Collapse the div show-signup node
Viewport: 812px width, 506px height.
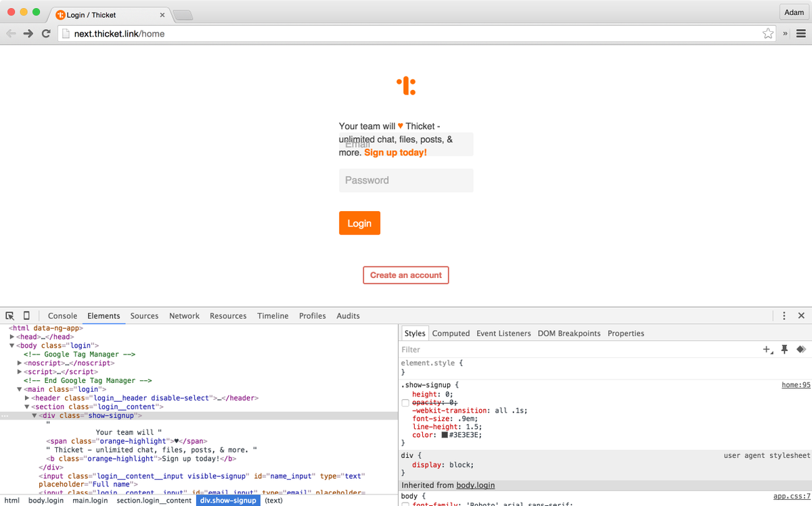(x=35, y=416)
